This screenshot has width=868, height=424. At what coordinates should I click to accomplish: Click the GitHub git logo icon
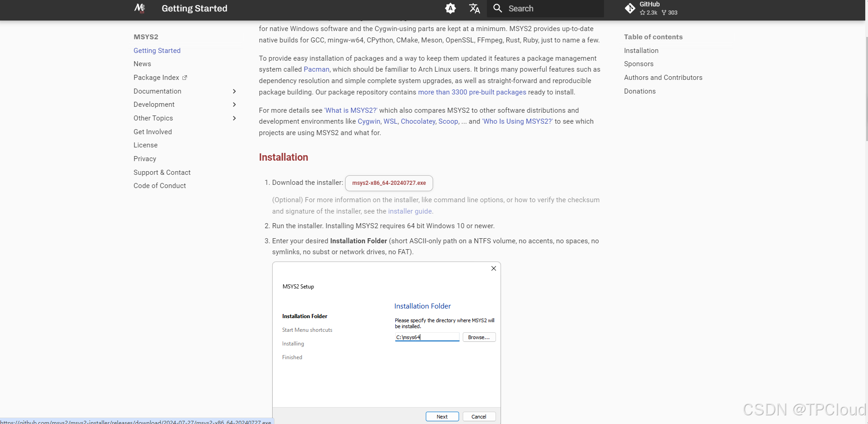(630, 8)
